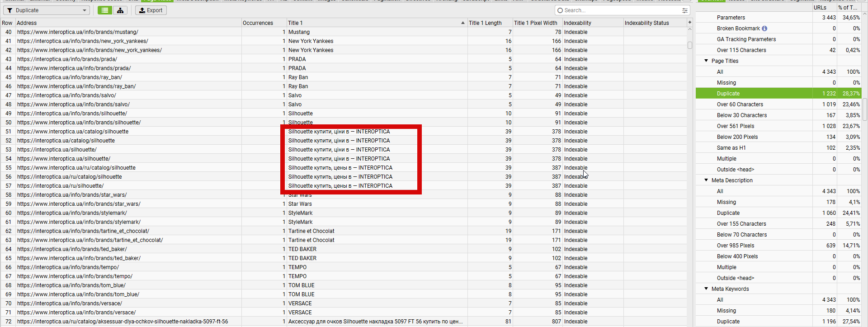Open search options sliders icon
The image size is (868, 327).
(685, 10)
